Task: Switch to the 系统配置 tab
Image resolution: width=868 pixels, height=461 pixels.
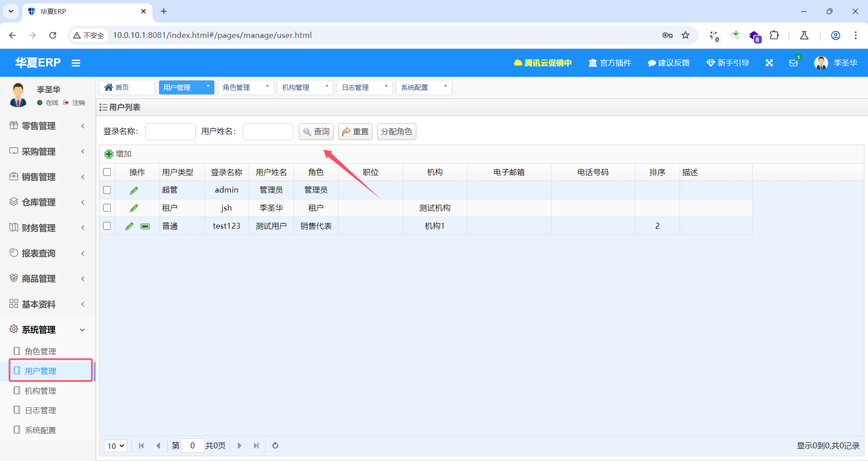Action: [415, 87]
